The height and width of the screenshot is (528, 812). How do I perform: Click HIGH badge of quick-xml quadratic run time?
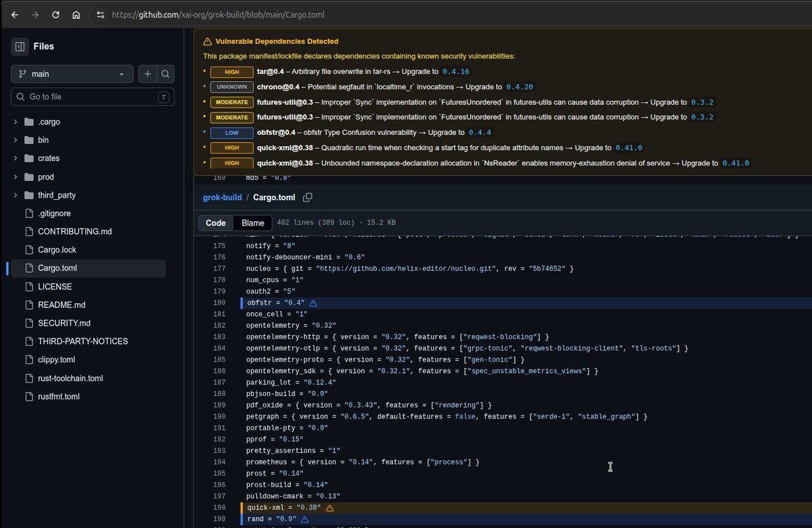(231, 148)
